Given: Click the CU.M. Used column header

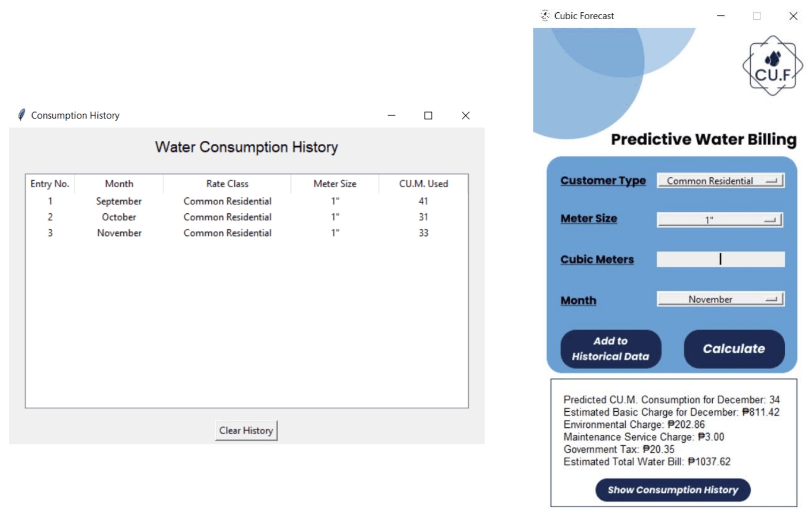Looking at the screenshot, I should [423, 183].
